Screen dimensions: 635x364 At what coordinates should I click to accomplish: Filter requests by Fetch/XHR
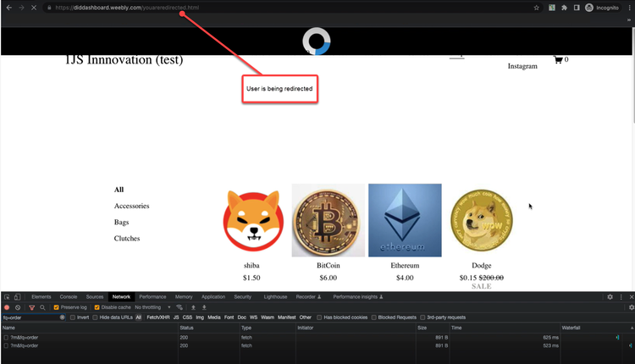click(x=158, y=317)
